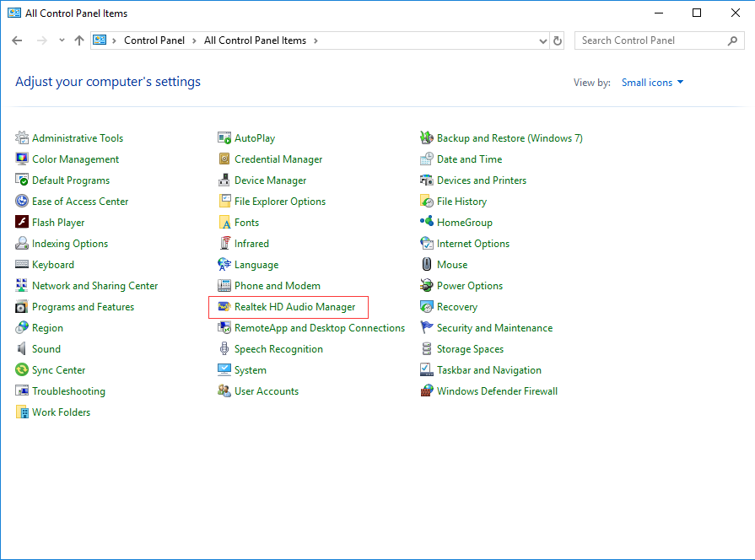Open the Sync Center icon
The width and height of the screenshot is (755, 560).
[22, 369]
